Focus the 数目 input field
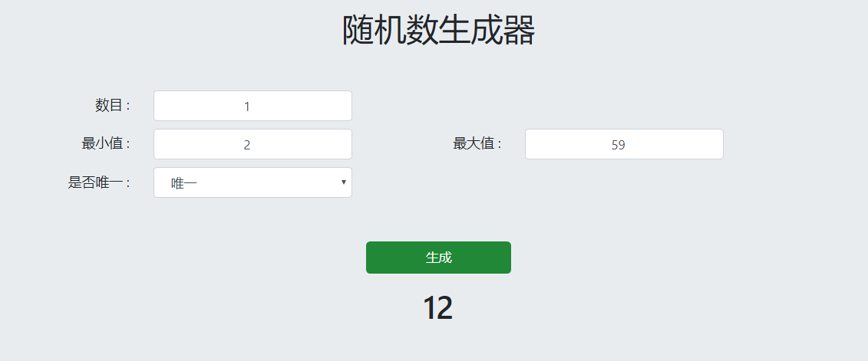Viewport: 868px width, 361px height. pos(252,106)
